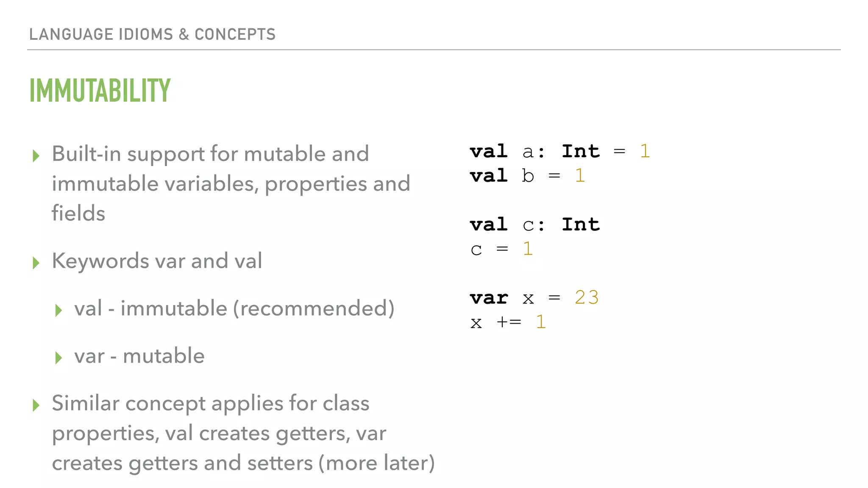Click the text "var - mutable"
868x488 pixels.
[139, 356]
